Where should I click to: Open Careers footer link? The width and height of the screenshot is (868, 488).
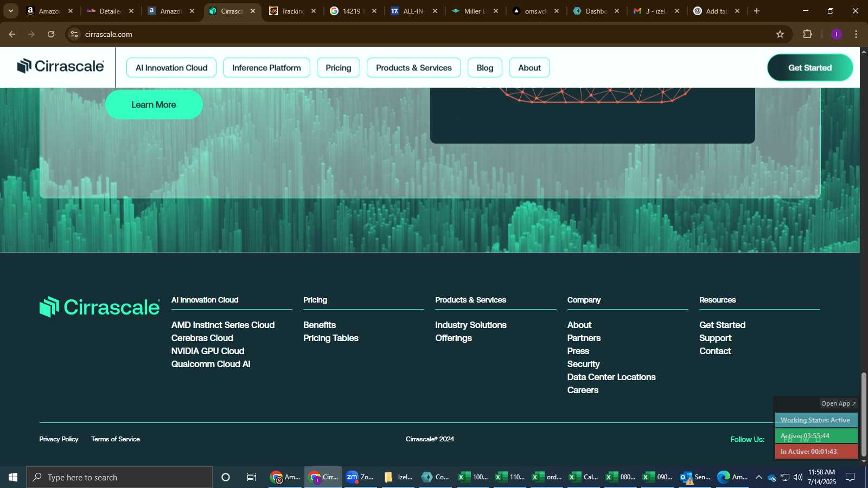pos(583,390)
